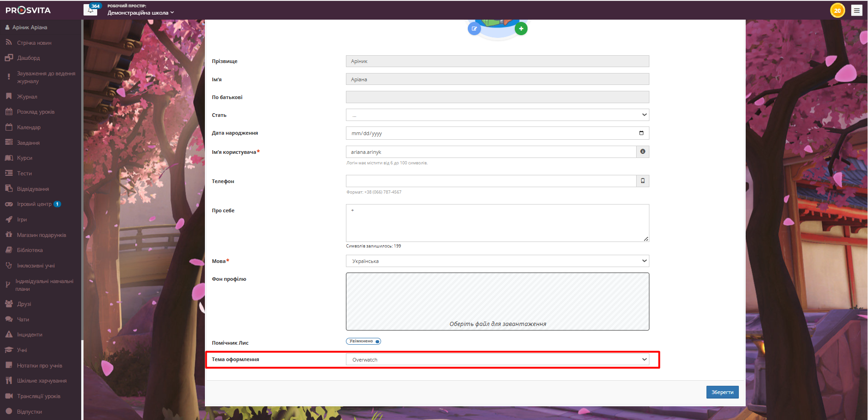
Task: Click the Зберегти button
Action: point(722,392)
